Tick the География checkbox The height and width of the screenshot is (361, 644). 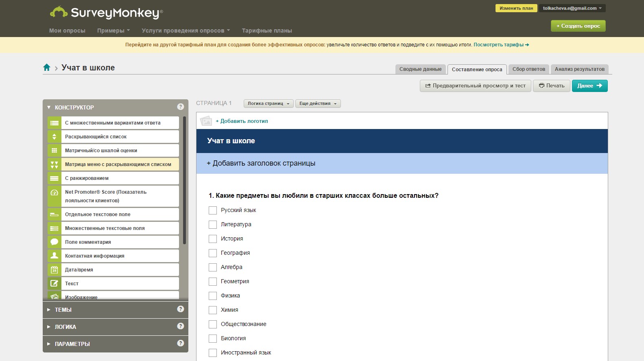[213, 253]
